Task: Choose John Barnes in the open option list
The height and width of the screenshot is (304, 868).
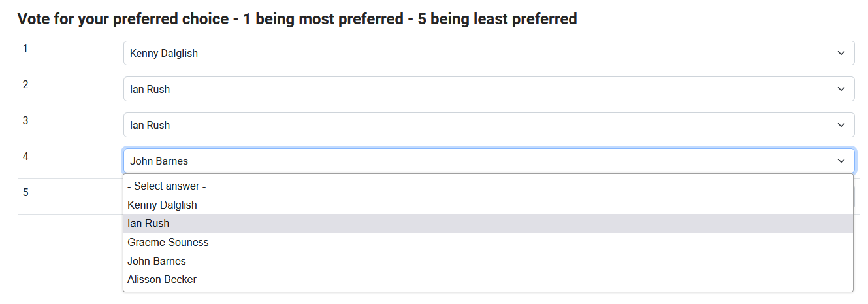Action: (157, 261)
